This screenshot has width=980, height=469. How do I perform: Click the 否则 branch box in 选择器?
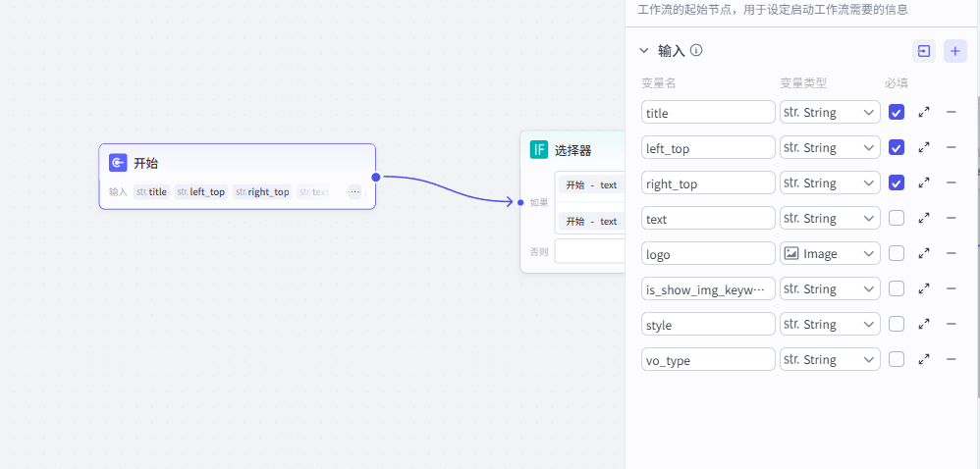(x=589, y=252)
